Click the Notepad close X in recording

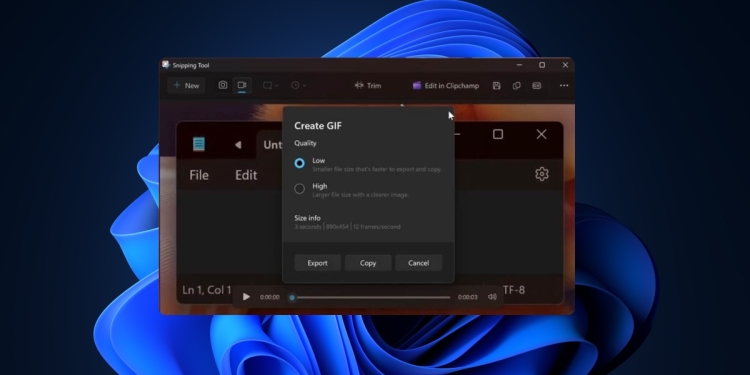541,134
